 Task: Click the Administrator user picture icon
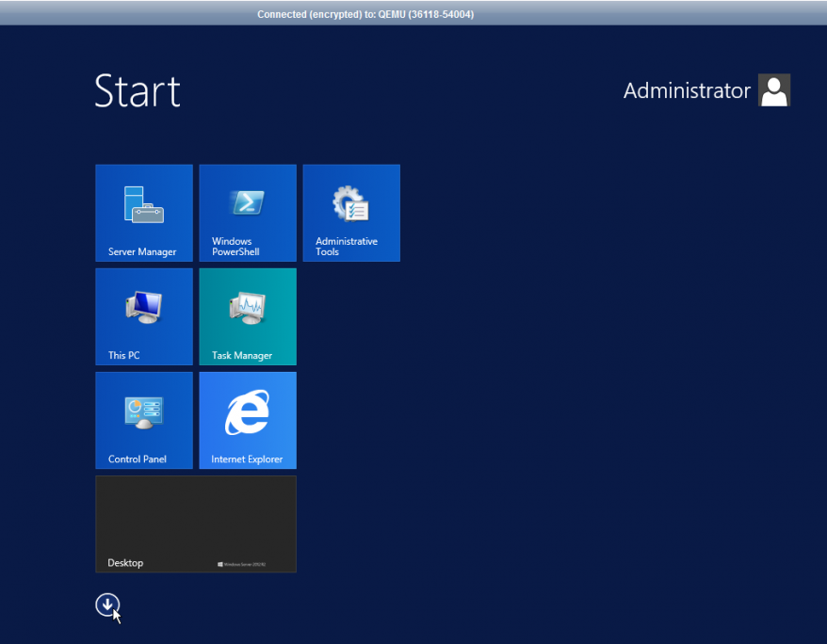(774, 90)
